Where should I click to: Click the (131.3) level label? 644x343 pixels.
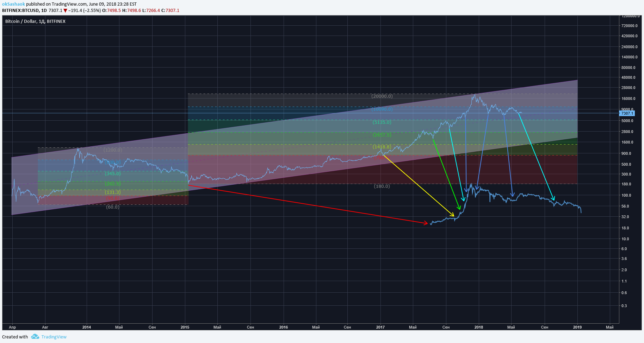pos(113,192)
